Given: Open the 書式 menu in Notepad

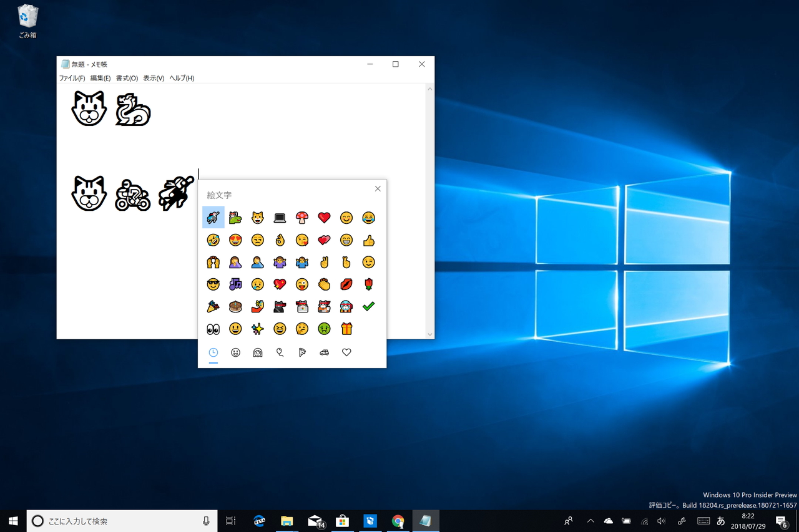Looking at the screenshot, I should (x=127, y=77).
